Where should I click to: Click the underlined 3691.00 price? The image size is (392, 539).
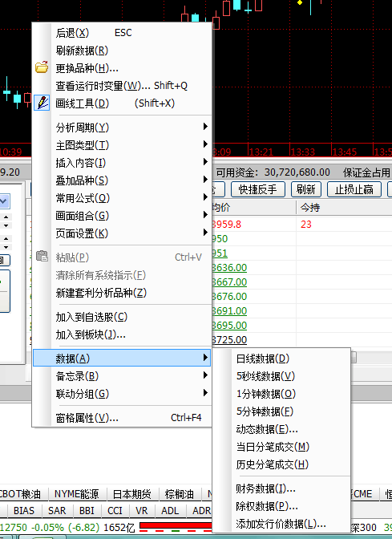229,310
